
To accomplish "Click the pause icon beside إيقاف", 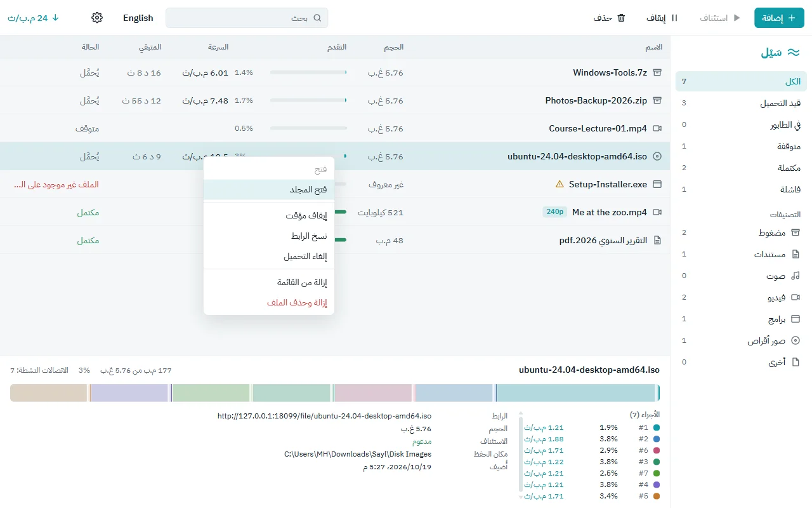I will point(674,18).
